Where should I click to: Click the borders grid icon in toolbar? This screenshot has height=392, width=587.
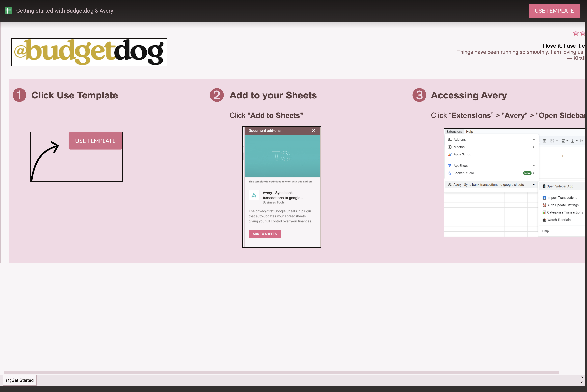[544, 141]
